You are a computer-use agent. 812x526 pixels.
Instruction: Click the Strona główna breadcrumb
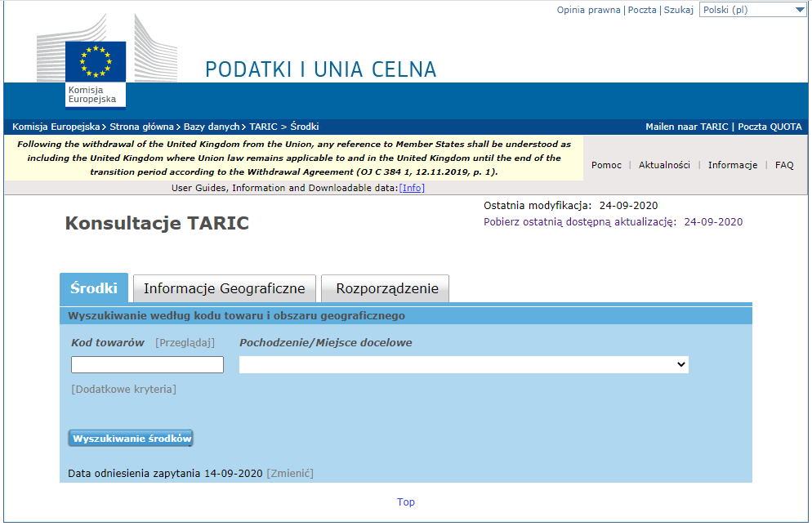click(142, 127)
